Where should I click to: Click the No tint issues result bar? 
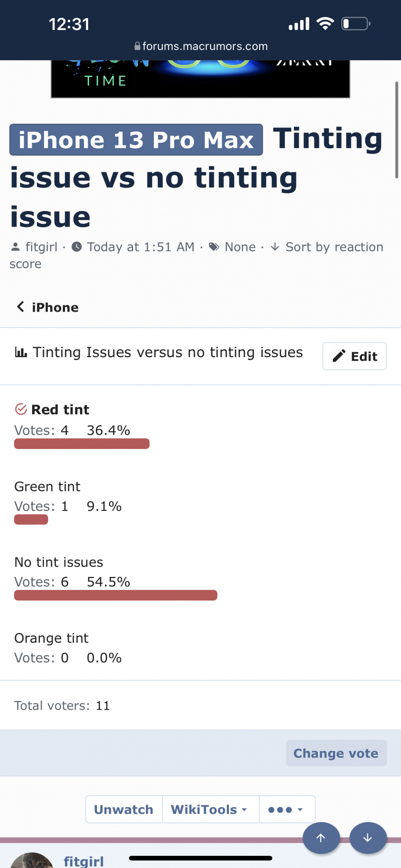pyautogui.click(x=115, y=595)
